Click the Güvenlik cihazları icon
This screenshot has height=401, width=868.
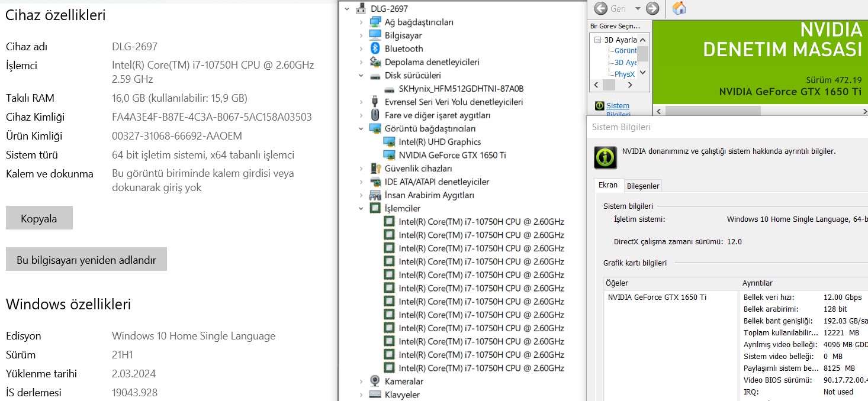click(x=375, y=169)
